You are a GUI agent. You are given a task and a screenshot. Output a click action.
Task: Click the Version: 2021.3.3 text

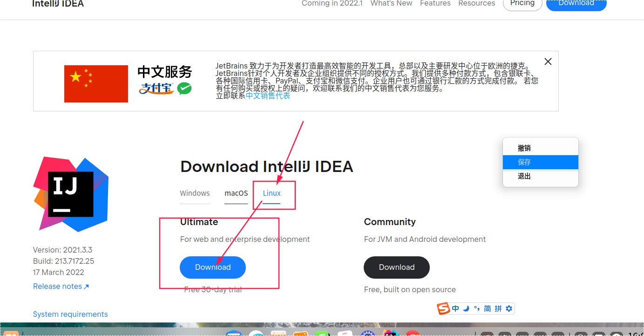tap(63, 250)
